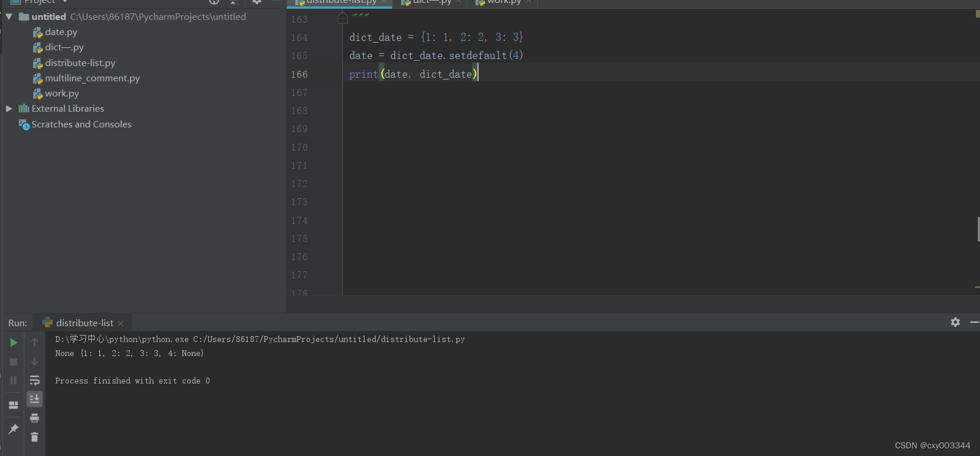Click line number 164 in gutter
The width and height of the screenshot is (980, 456).
pyautogui.click(x=299, y=37)
